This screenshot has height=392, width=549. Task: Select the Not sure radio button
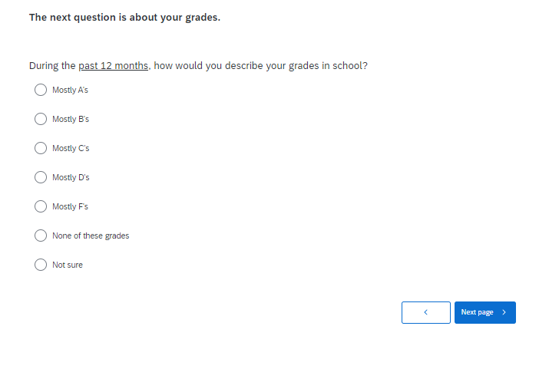click(41, 265)
